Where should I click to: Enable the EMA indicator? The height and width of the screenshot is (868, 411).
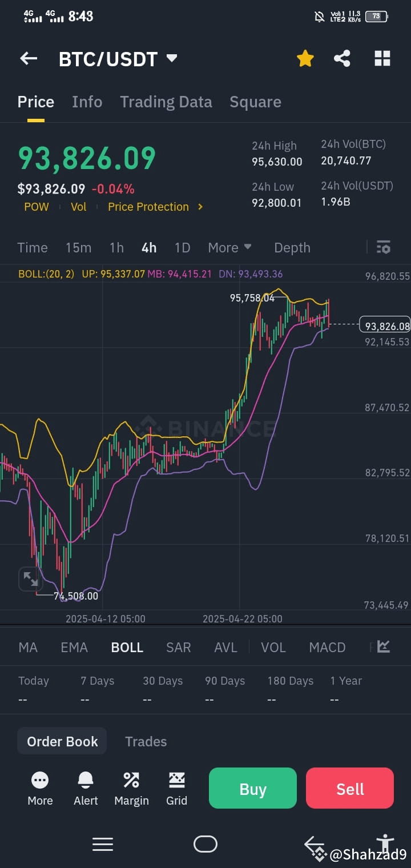coord(74,647)
